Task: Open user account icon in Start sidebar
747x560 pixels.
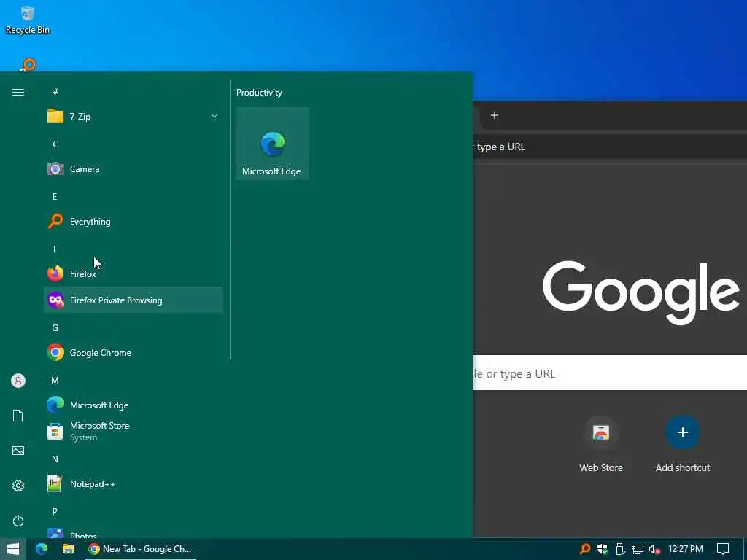Action: pos(18,381)
